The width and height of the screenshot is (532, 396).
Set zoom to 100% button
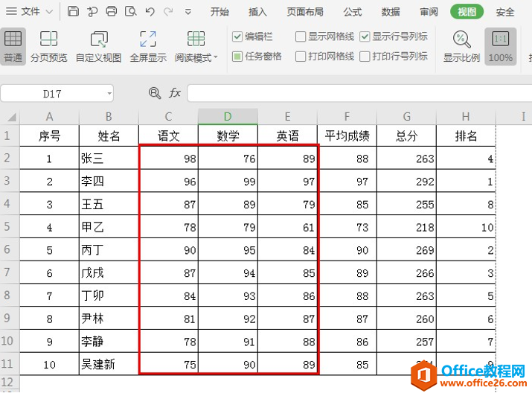click(501, 46)
